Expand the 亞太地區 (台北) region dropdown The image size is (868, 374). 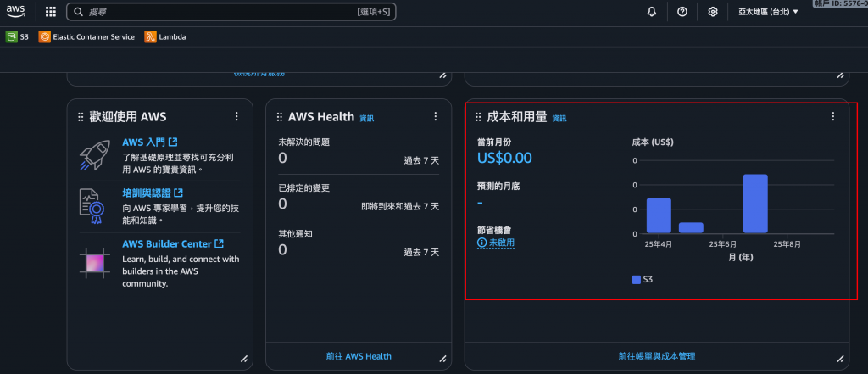(x=768, y=12)
